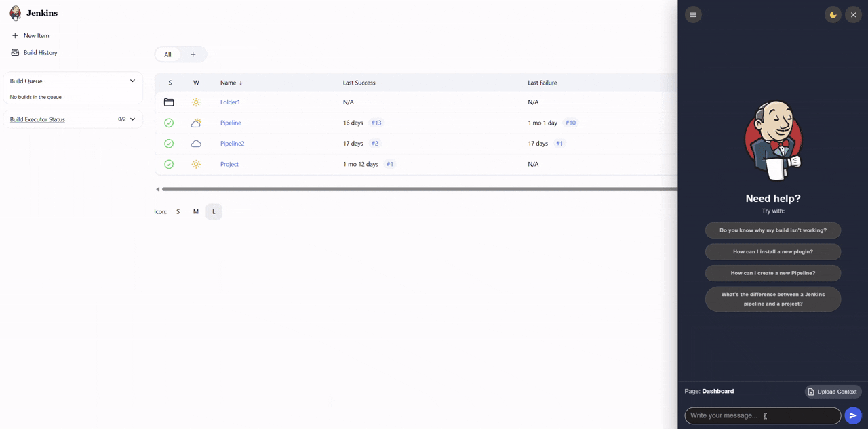
Task: Open Pipeline build #13
Action: pyautogui.click(x=376, y=123)
